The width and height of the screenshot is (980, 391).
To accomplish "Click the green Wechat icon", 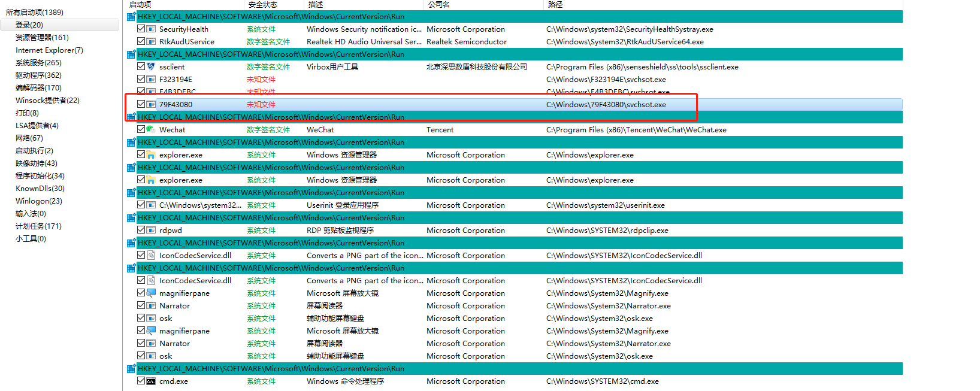I will (151, 129).
